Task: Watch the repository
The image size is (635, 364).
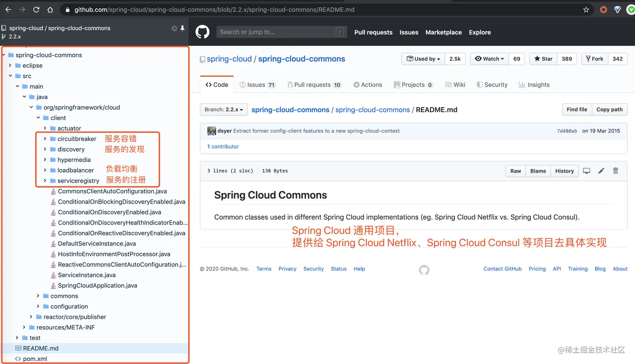Action: point(489,59)
